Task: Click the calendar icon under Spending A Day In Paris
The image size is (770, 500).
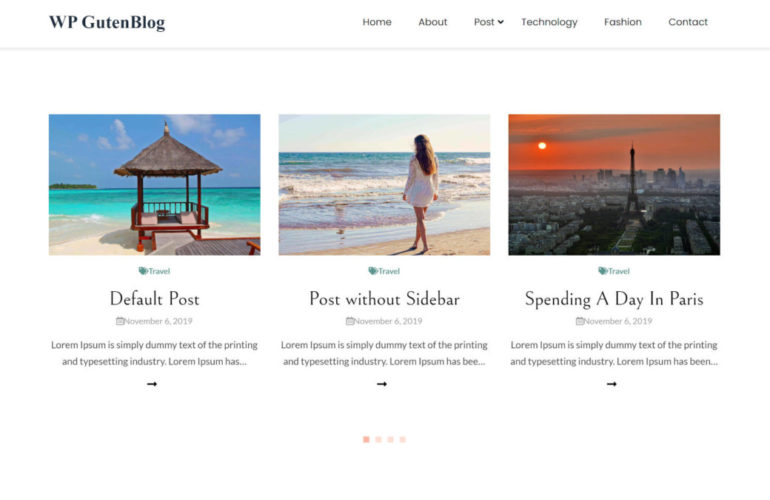Action: (x=579, y=321)
